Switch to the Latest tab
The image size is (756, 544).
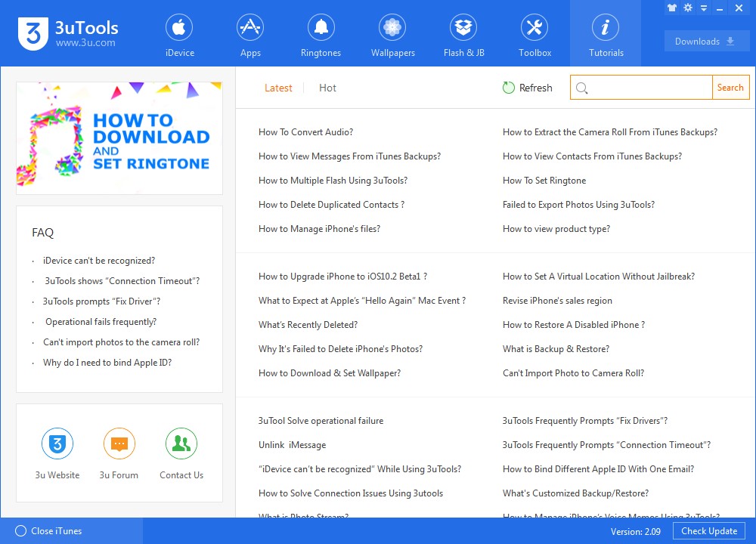coord(278,88)
